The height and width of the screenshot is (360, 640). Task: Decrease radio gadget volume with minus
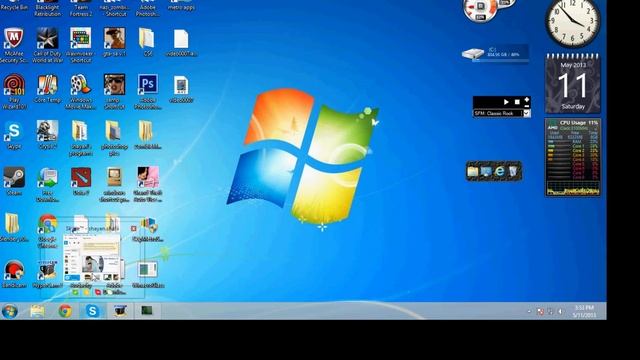pyautogui.click(x=527, y=106)
